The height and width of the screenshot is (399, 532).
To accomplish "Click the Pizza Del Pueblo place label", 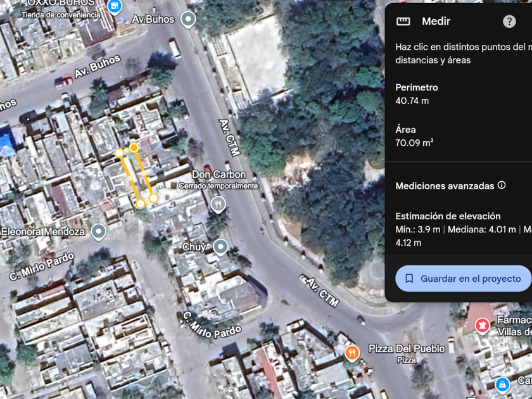I will 407,348.
